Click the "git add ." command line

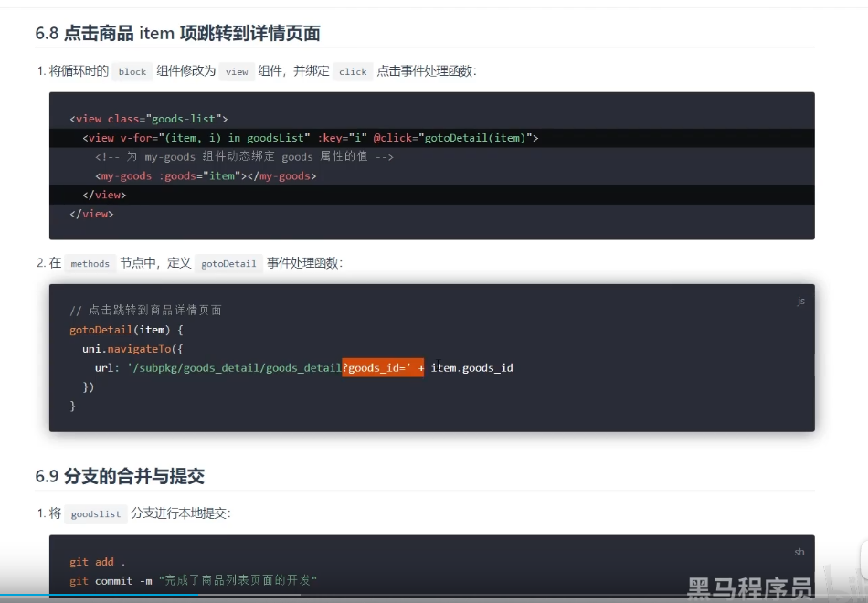tap(98, 562)
